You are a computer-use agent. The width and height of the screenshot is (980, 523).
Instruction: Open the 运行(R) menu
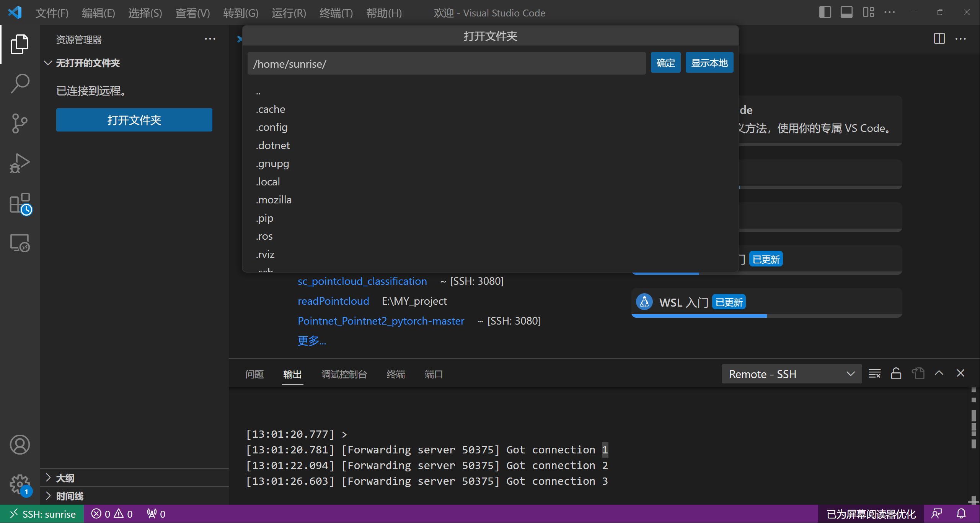pos(289,13)
